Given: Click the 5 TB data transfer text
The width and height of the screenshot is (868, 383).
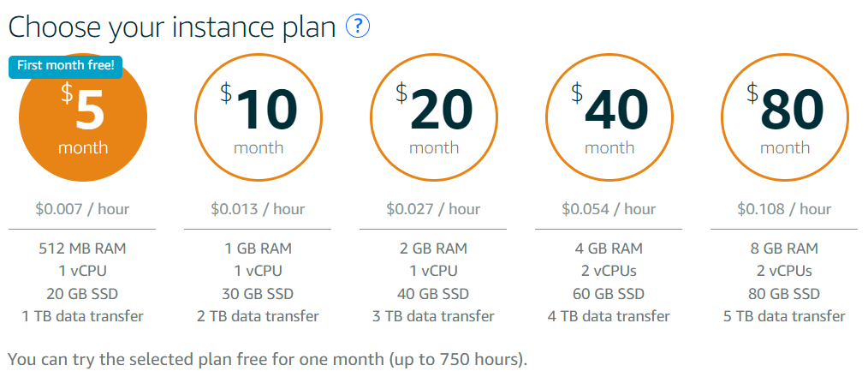Looking at the screenshot, I should point(784,316).
